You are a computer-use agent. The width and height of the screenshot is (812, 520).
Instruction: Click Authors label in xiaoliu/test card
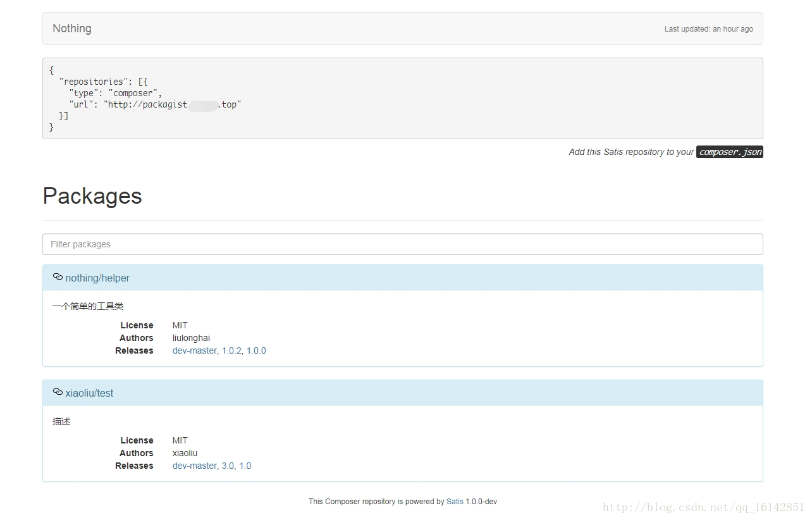click(x=137, y=453)
